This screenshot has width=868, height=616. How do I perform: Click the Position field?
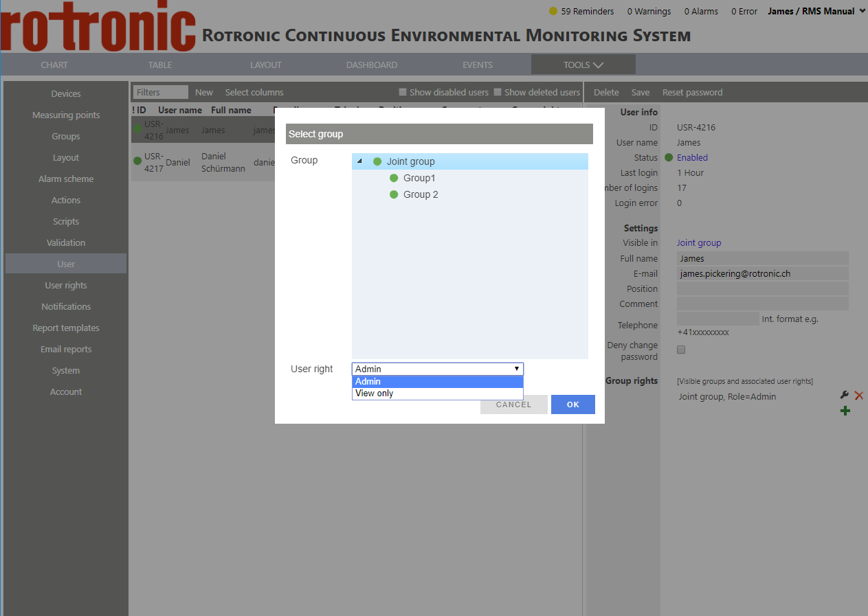pyautogui.click(x=763, y=288)
